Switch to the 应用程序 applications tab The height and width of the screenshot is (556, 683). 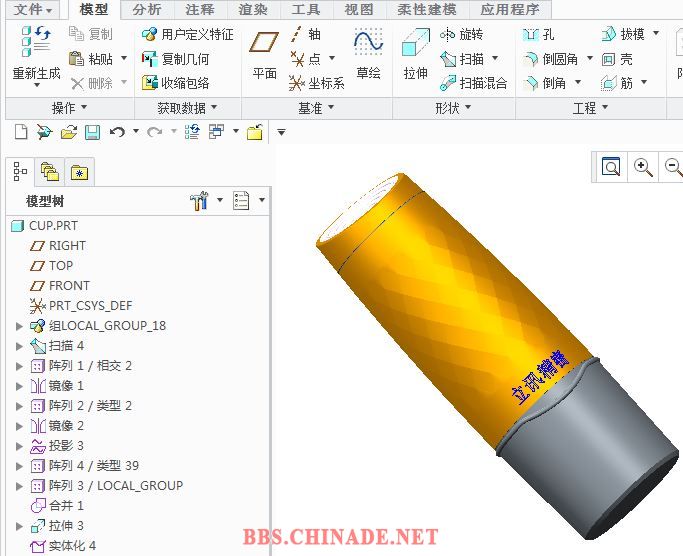510,9
